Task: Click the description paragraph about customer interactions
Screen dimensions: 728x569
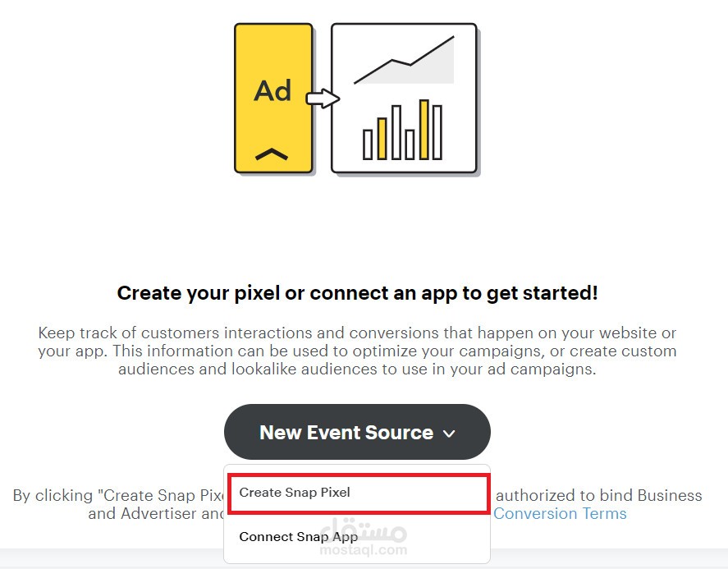Action: (x=358, y=351)
